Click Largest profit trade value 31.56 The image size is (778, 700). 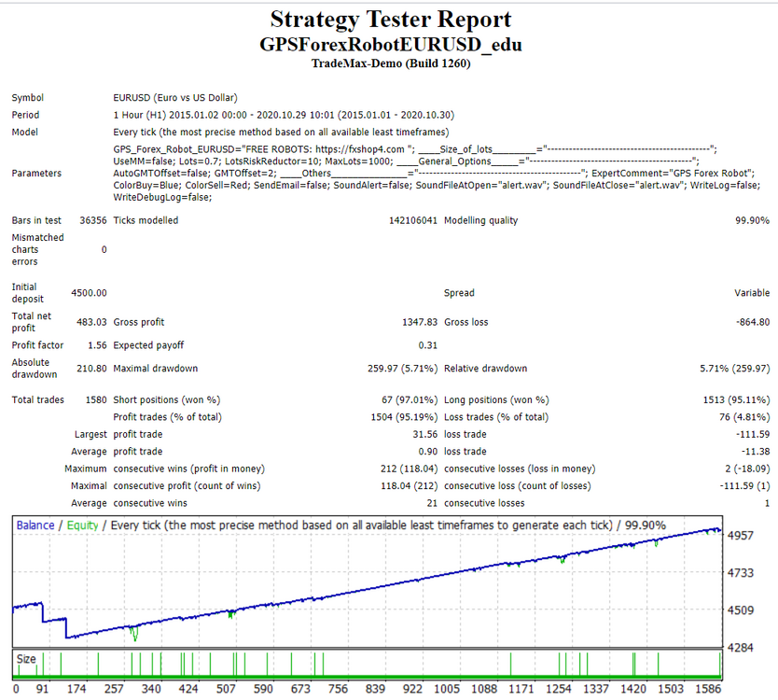[x=424, y=434]
